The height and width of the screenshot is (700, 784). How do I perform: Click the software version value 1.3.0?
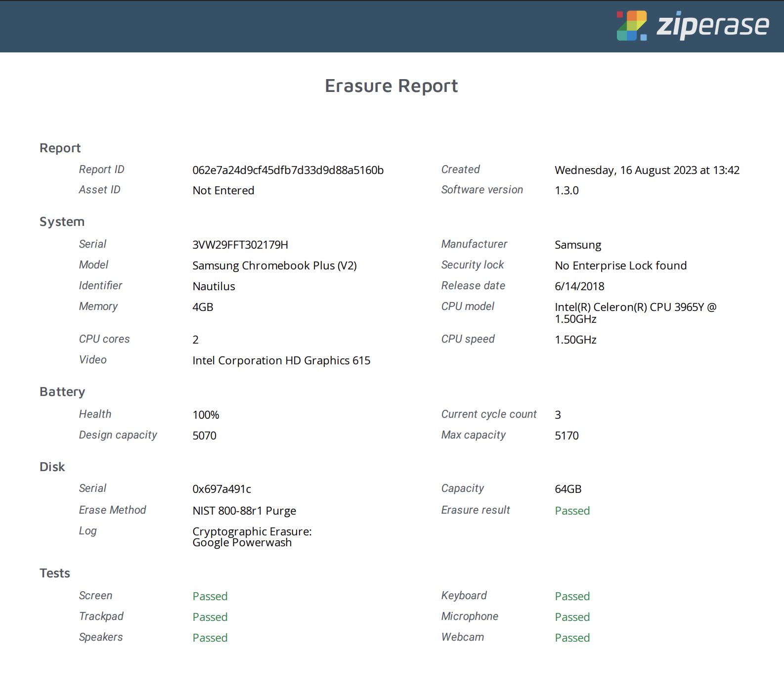tap(566, 190)
